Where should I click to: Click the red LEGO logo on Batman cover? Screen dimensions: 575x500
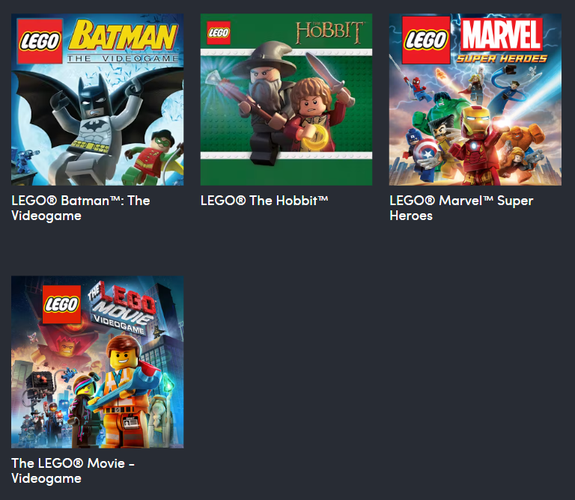40,41
